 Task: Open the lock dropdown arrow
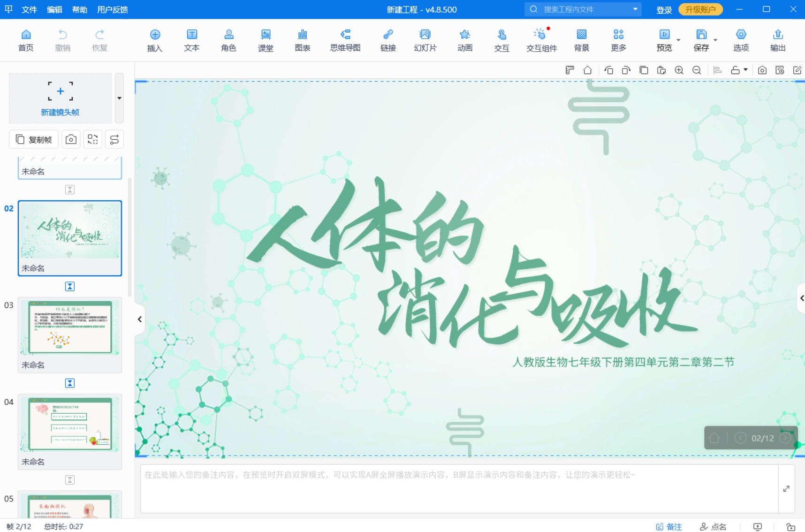745,70
